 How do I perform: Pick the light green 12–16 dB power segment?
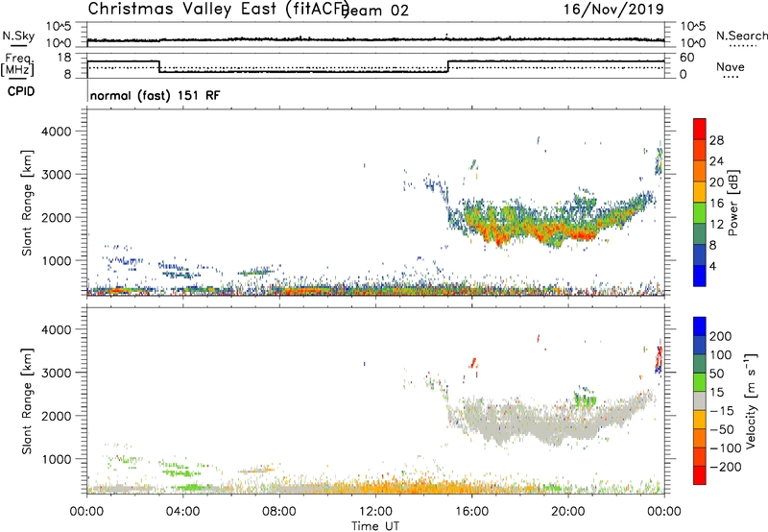tap(700, 213)
